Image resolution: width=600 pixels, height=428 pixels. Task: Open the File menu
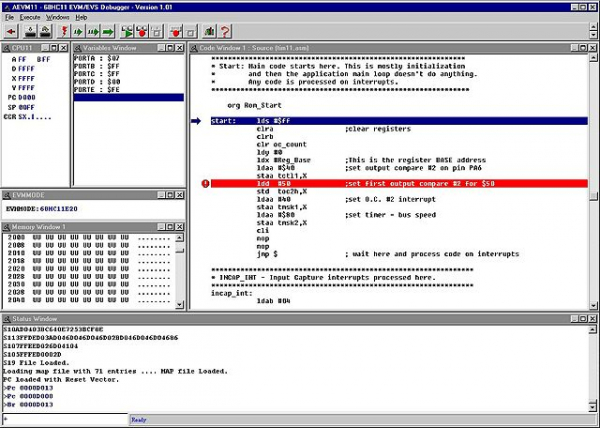[9, 17]
